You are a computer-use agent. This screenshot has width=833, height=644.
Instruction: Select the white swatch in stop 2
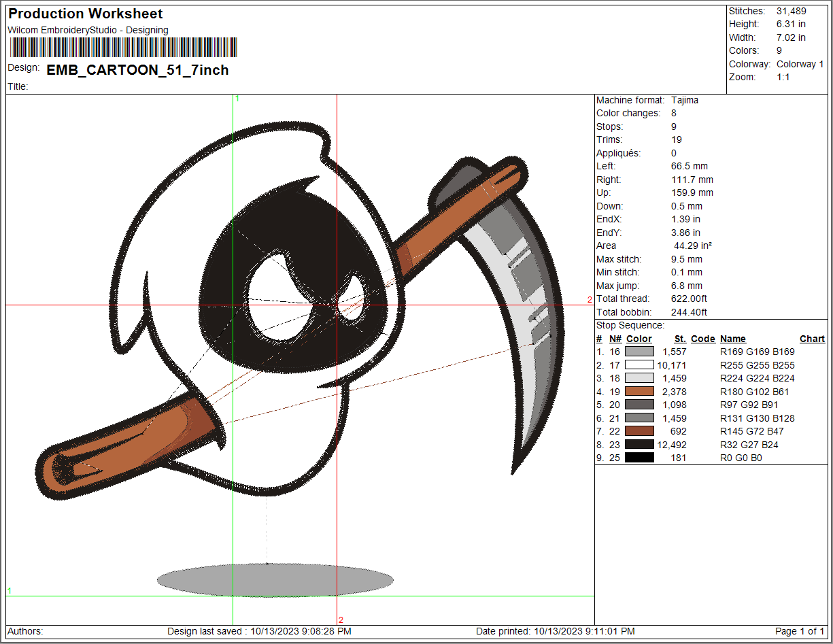pos(639,365)
